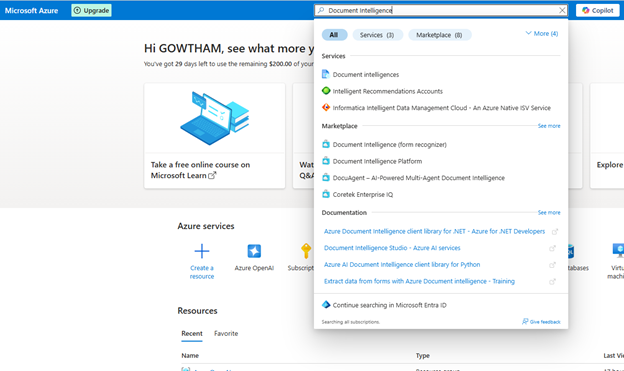
Task: Open Informatica Intelligent Data Management Cloud result
Action: coord(442,108)
